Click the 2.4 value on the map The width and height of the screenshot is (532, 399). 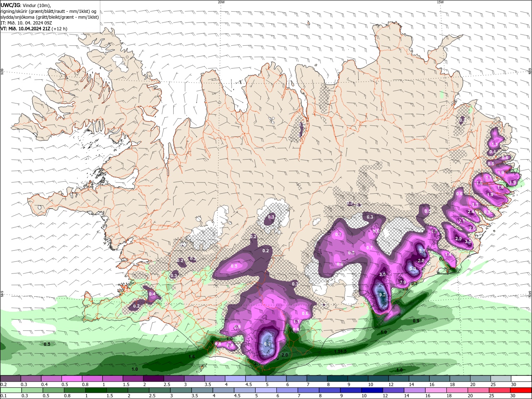point(471,212)
